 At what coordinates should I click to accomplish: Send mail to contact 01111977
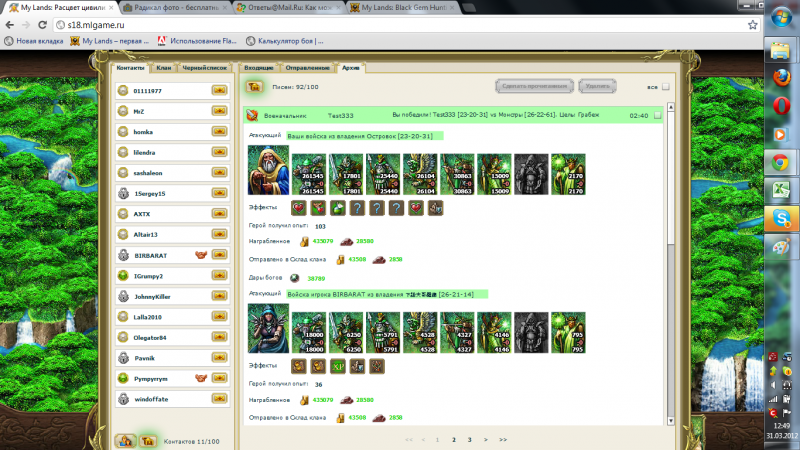coord(219,90)
